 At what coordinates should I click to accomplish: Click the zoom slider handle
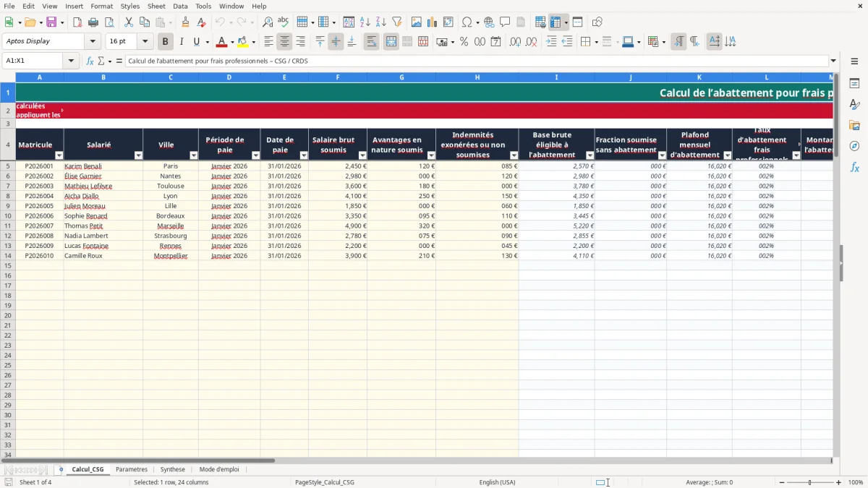point(810,482)
